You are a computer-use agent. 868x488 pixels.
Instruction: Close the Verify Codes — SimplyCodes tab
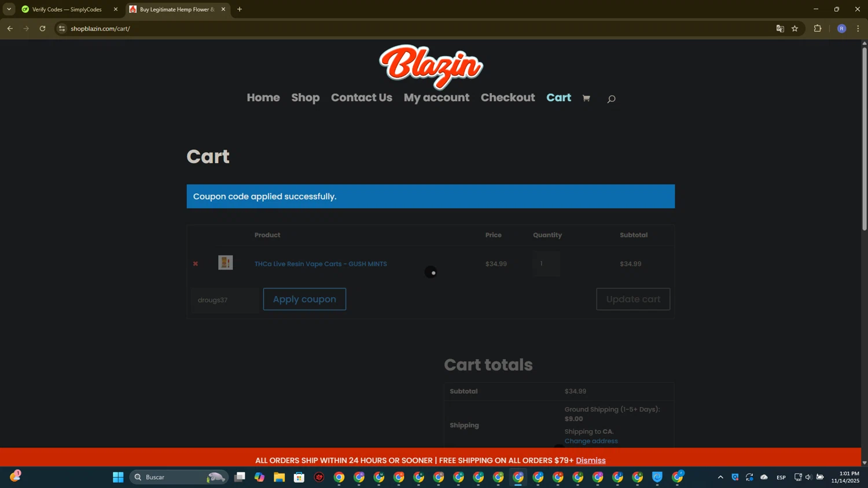(116, 9)
